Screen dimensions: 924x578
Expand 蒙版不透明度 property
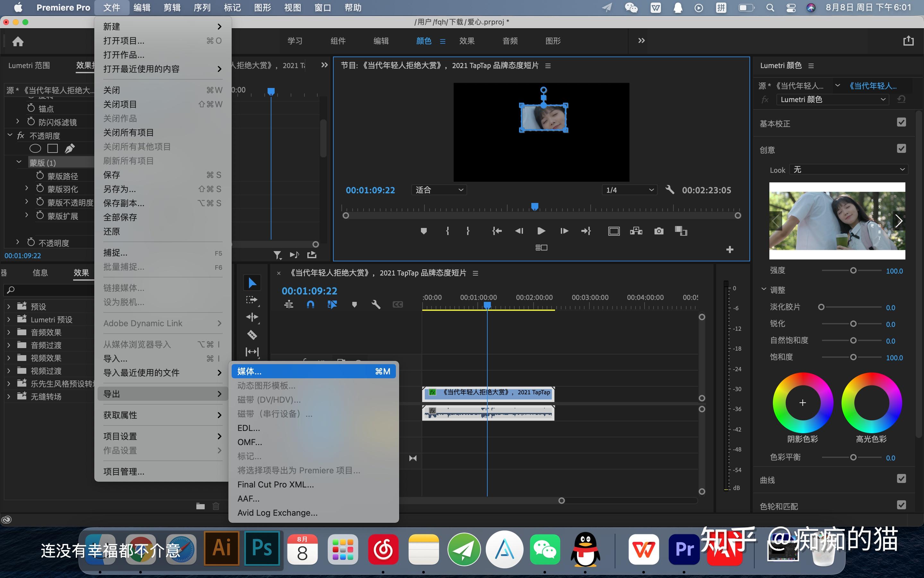[26, 202]
